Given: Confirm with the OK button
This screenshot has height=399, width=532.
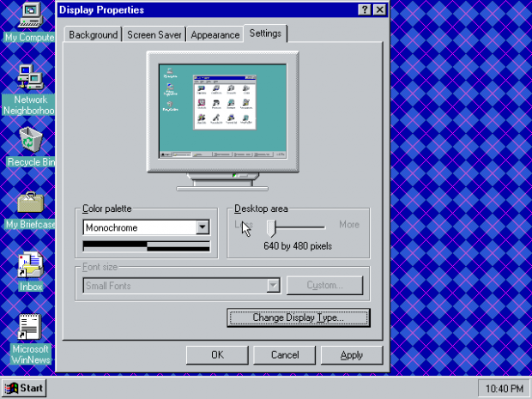Looking at the screenshot, I should (217, 355).
